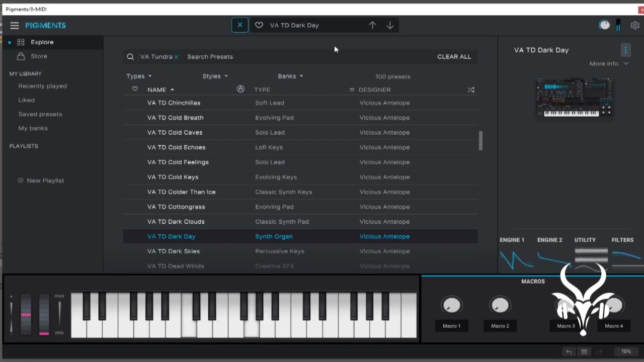Click the pitch bend wheel with the pink marker
This screenshot has width=644, height=362.
click(26, 314)
